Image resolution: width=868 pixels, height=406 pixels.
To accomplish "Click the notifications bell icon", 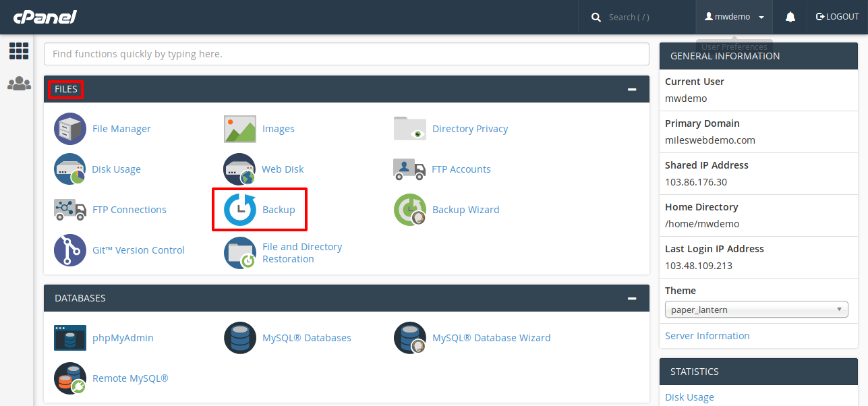I will [790, 17].
